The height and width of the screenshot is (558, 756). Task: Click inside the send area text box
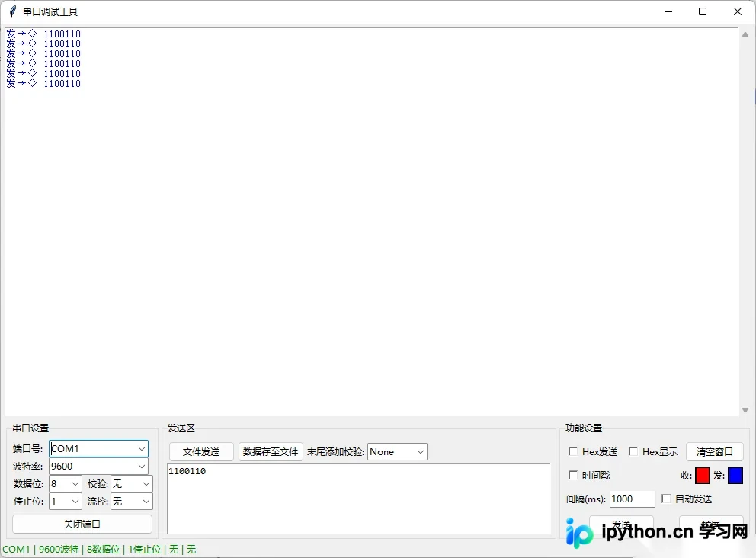(x=359, y=499)
